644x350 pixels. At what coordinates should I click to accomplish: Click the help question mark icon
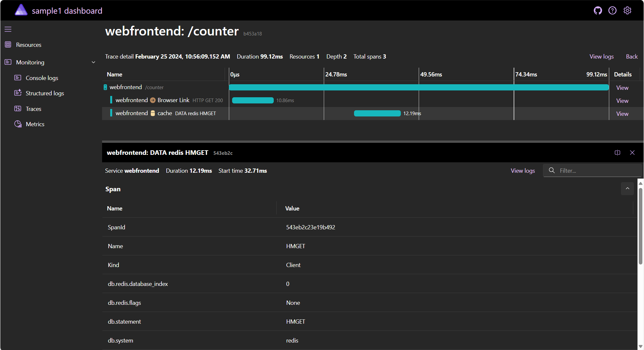pos(612,11)
